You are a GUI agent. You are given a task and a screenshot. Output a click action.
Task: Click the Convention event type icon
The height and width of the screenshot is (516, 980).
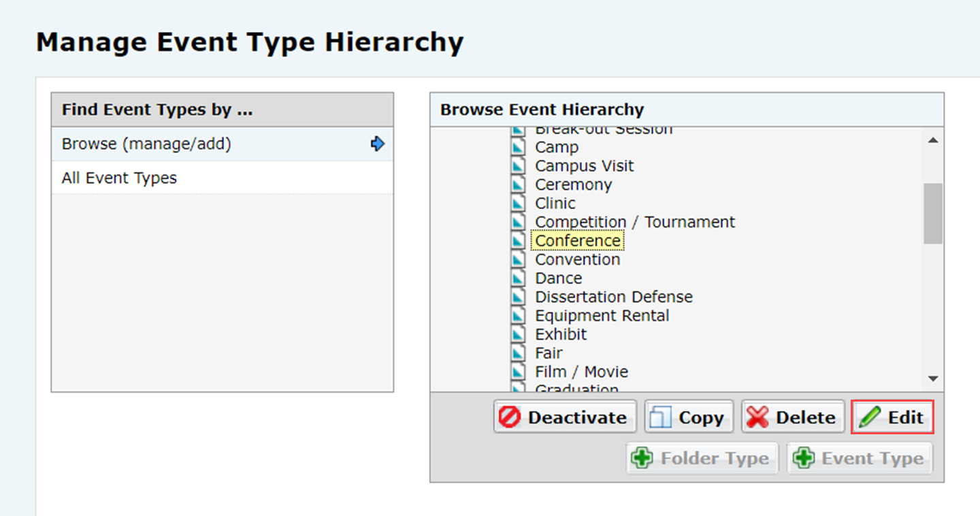(x=519, y=259)
